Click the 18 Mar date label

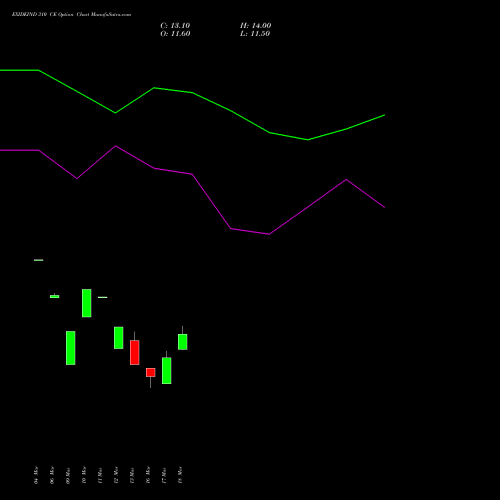coord(180,475)
